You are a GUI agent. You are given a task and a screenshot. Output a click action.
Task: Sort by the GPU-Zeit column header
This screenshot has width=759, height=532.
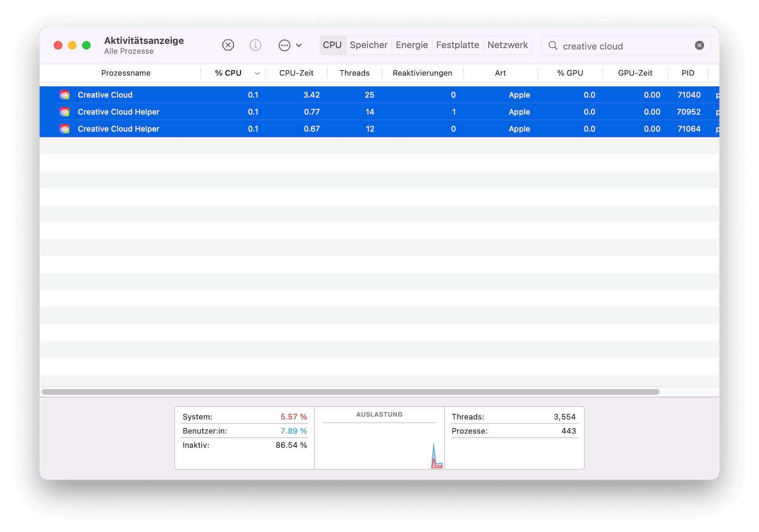tap(635, 73)
